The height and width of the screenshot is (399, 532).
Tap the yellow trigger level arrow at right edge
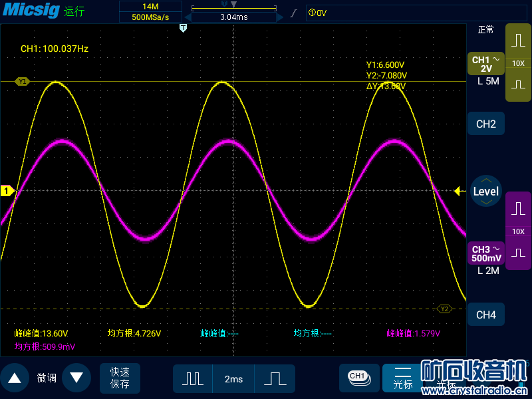click(x=460, y=191)
